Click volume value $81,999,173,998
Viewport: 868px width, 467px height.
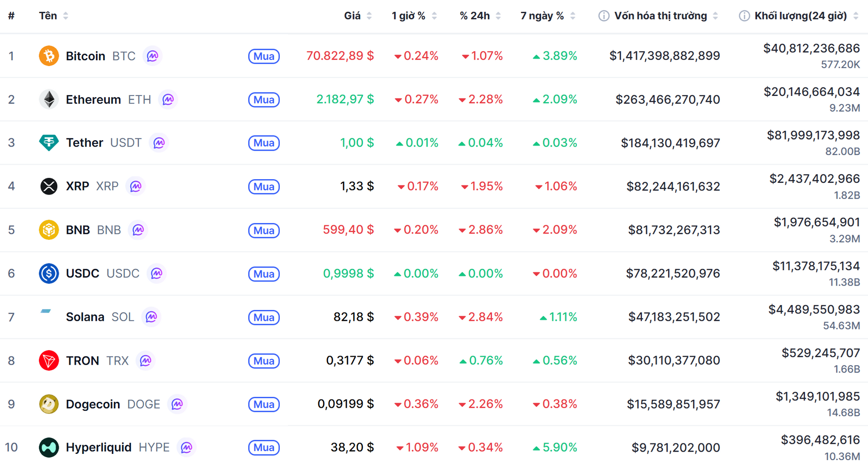click(x=813, y=135)
